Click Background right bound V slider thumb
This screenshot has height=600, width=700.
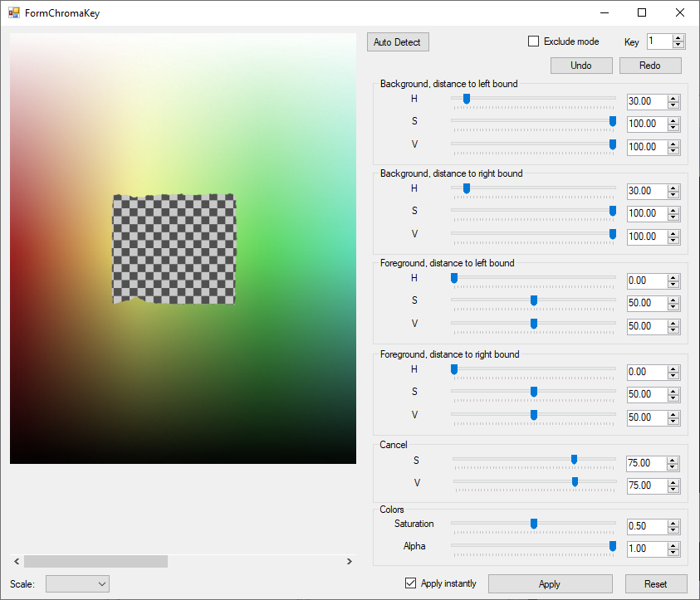pyautogui.click(x=613, y=234)
